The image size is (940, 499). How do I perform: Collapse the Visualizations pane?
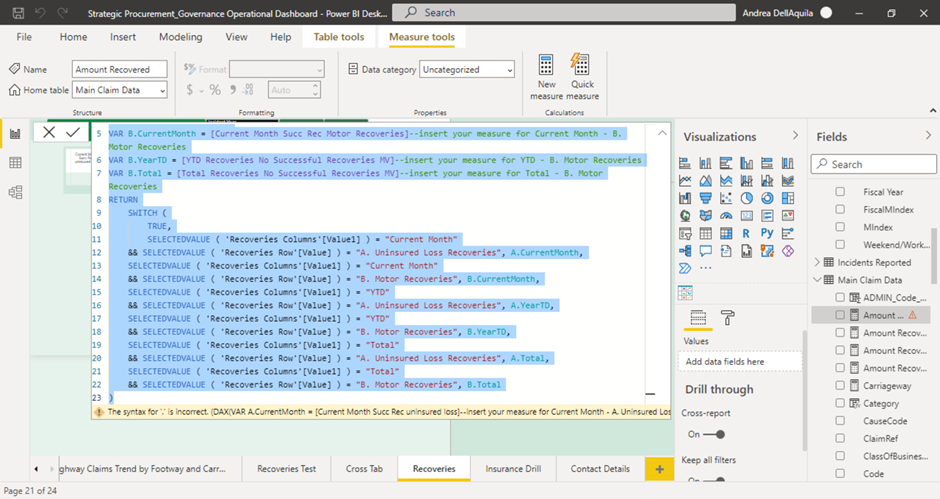[x=796, y=136]
